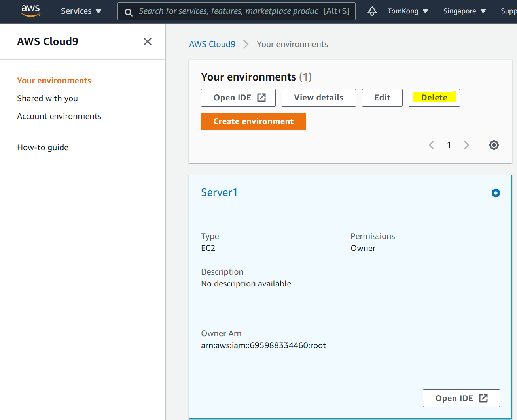This screenshot has width=517, height=420.
Task: Click the Owner permissions value
Action: [x=363, y=248]
